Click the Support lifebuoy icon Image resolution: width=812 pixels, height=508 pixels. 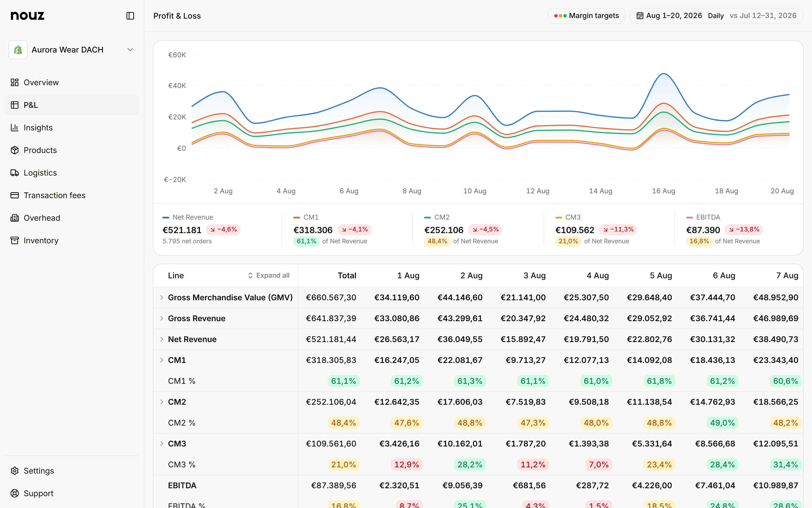pos(14,493)
